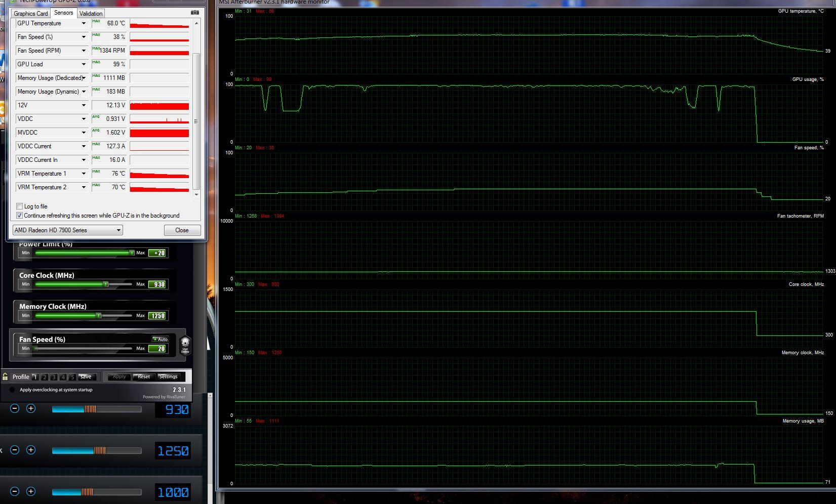Click the Memory Clock slider handle
The height and width of the screenshot is (504, 836).
99,315
